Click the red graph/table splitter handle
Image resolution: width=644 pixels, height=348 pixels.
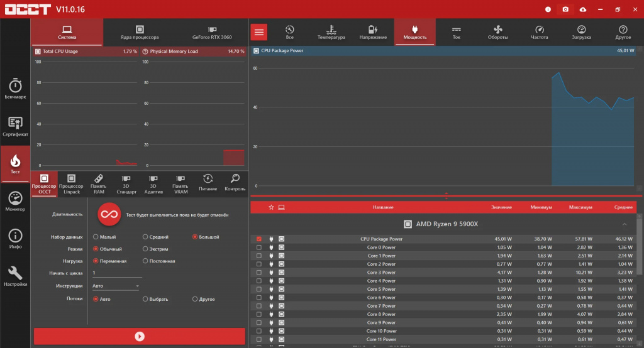click(446, 196)
